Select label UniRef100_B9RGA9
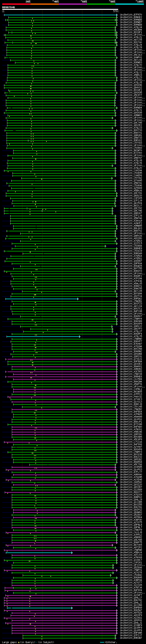The image size is (146, 644). point(131,254)
